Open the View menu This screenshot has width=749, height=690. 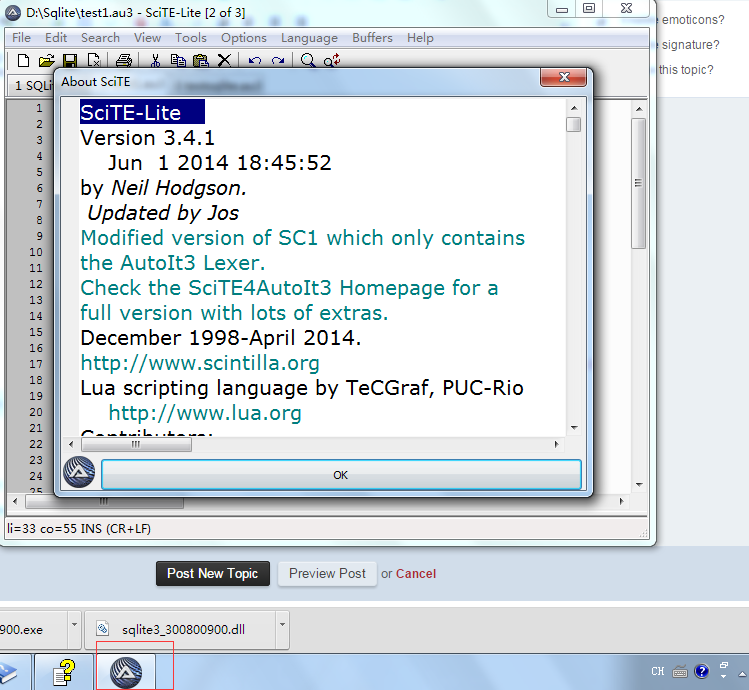147,38
